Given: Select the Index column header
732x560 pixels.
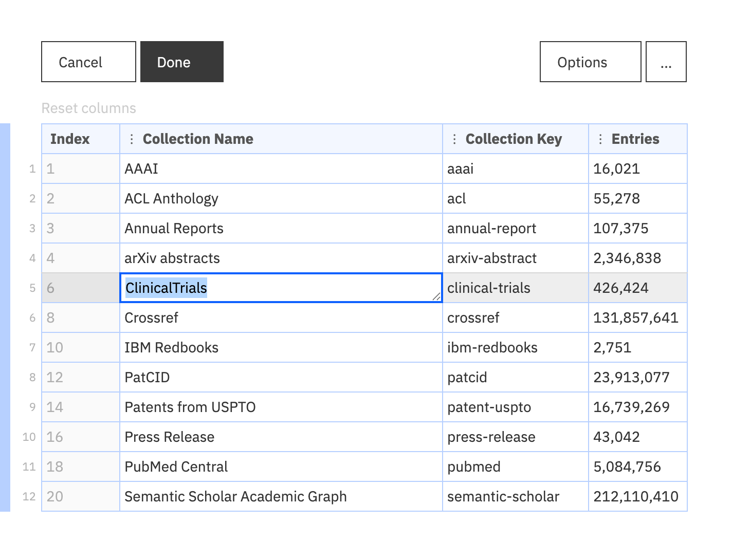Looking at the screenshot, I should (x=81, y=139).
